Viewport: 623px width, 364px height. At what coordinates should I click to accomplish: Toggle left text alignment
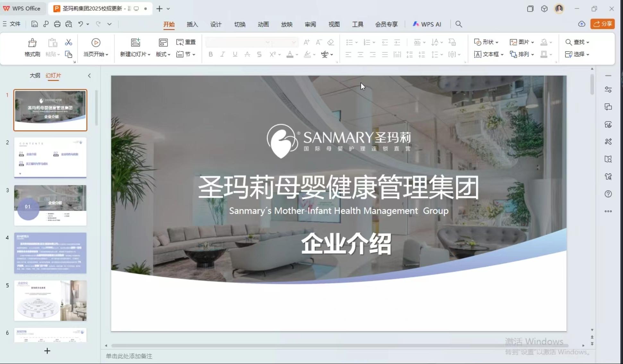[x=348, y=55]
